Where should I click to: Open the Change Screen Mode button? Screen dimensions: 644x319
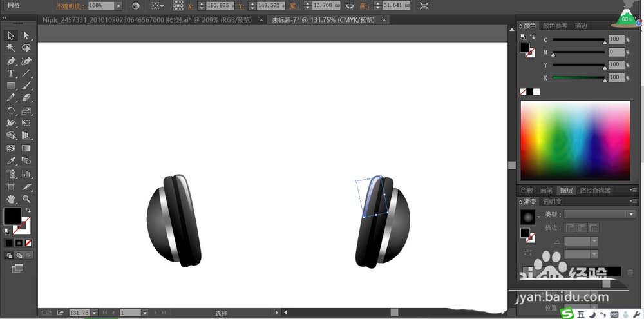17,269
